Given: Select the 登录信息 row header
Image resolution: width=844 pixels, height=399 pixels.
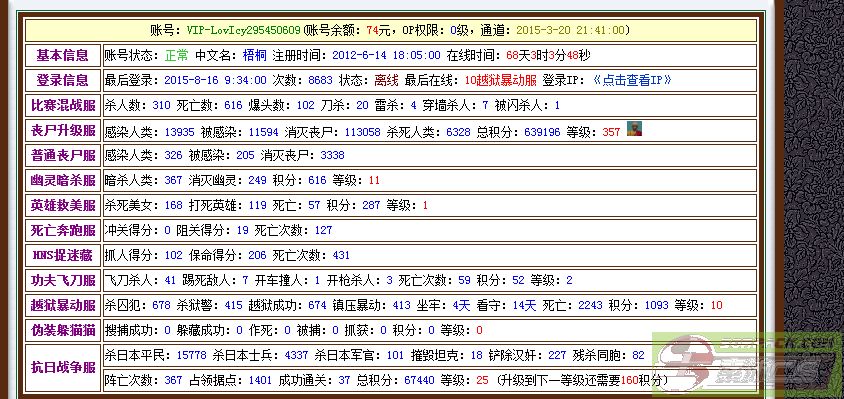Looking at the screenshot, I should tap(62, 81).
